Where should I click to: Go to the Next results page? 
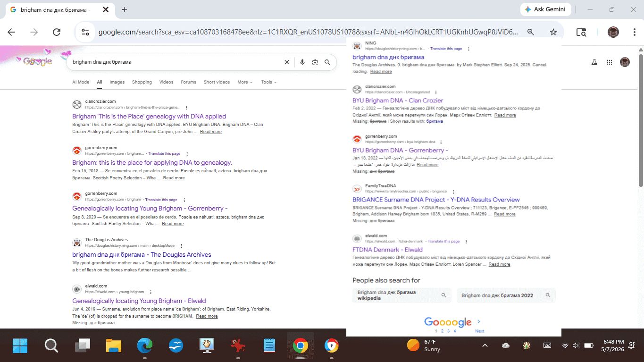coord(479,326)
